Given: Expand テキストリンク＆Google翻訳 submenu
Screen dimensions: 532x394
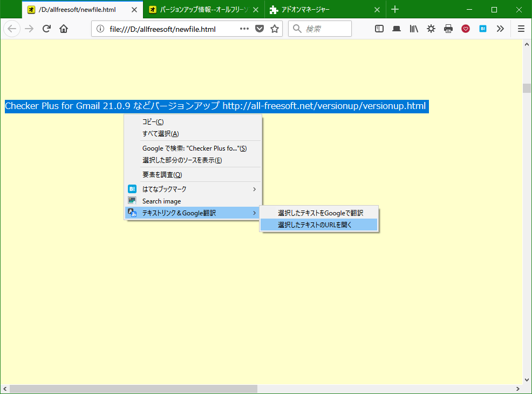Looking at the screenshot, I should coord(193,213).
